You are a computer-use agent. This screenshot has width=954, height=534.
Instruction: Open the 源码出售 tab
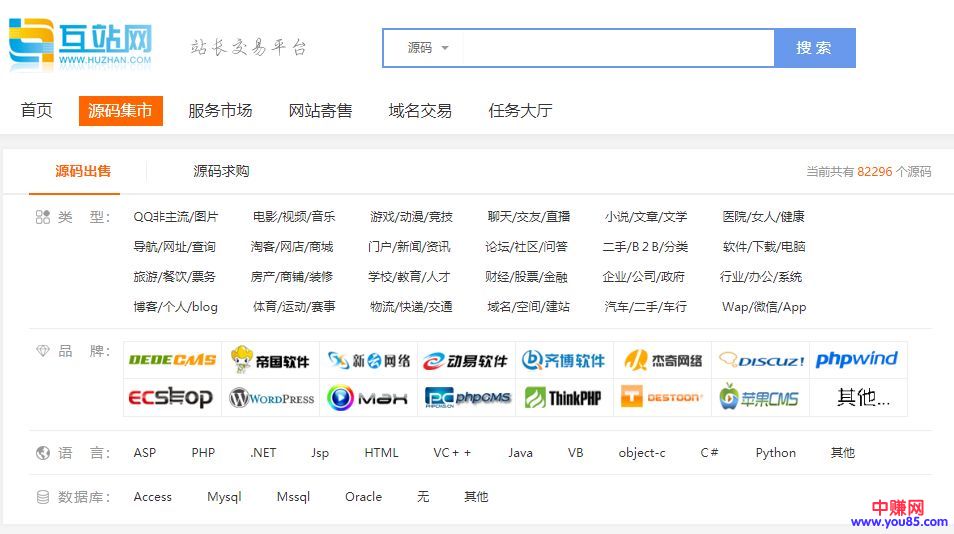83,171
